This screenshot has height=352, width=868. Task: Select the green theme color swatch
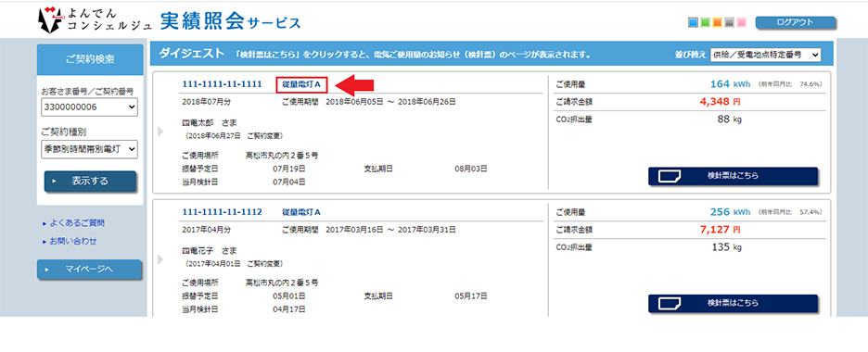coord(705,22)
